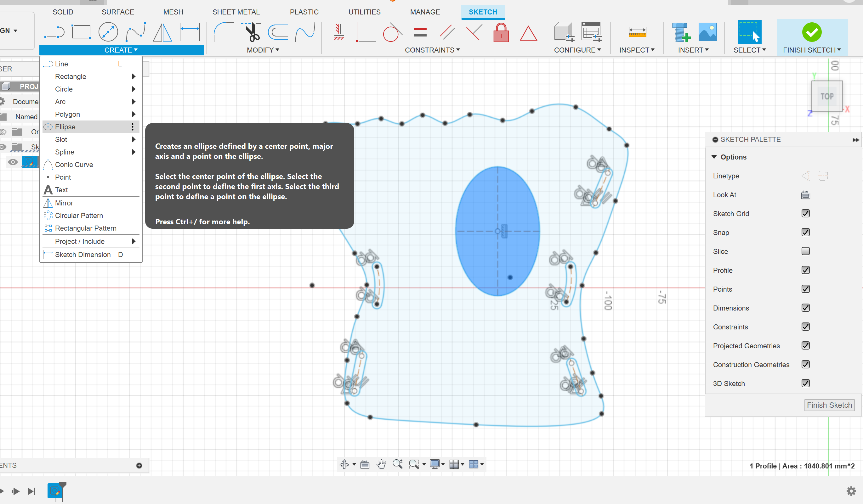The height and width of the screenshot is (504, 863).
Task: Enable the Slice option in Sketch Palette
Action: (806, 251)
